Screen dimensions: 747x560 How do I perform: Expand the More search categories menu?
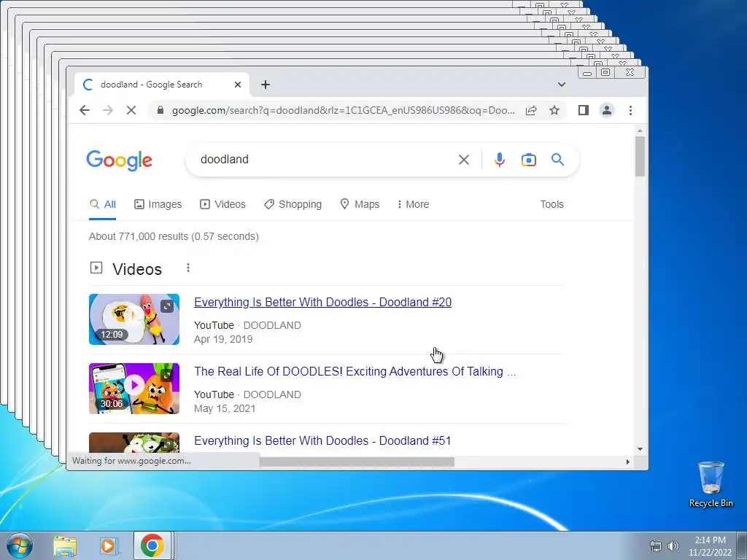click(413, 204)
